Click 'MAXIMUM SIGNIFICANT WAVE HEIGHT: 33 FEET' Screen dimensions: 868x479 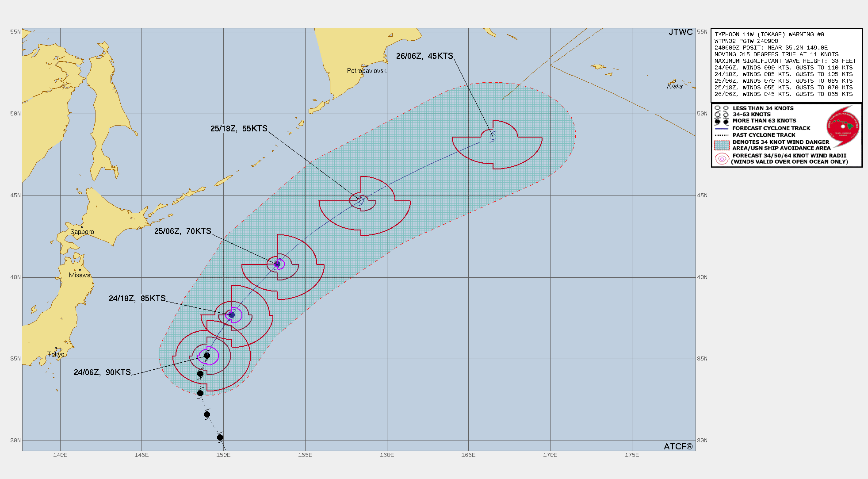[x=785, y=61]
